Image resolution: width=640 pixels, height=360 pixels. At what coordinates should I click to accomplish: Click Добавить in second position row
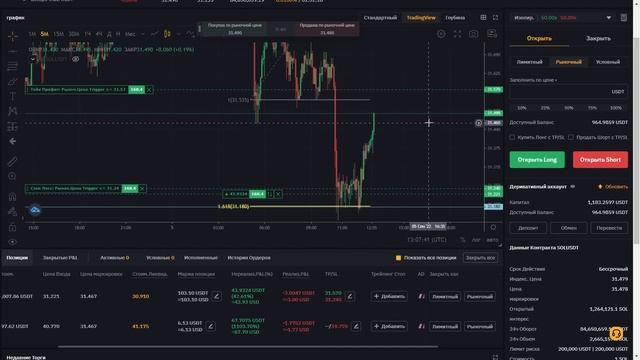coord(389,326)
